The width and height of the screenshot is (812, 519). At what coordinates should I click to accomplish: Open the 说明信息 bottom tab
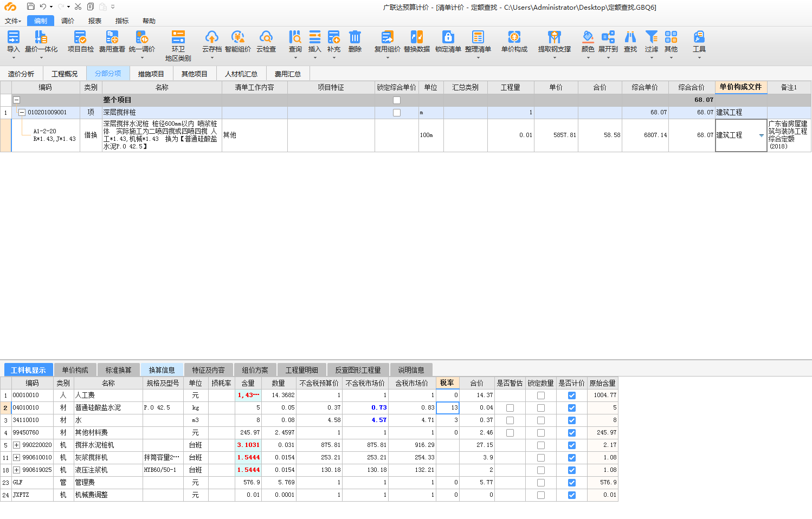coord(411,370)
